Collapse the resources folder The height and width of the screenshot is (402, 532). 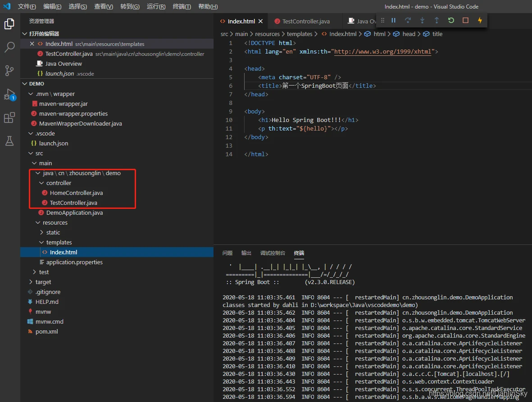point(38,223)
